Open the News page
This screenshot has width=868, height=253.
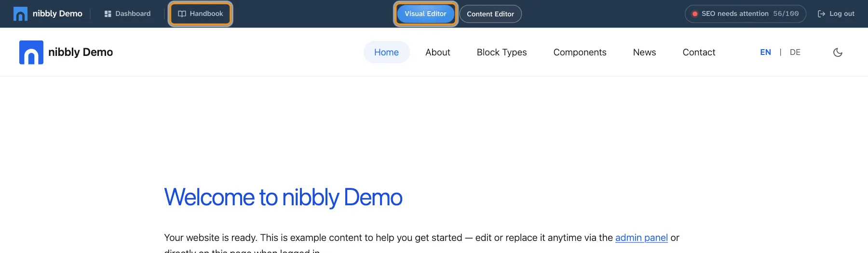(x=644, y=52)
